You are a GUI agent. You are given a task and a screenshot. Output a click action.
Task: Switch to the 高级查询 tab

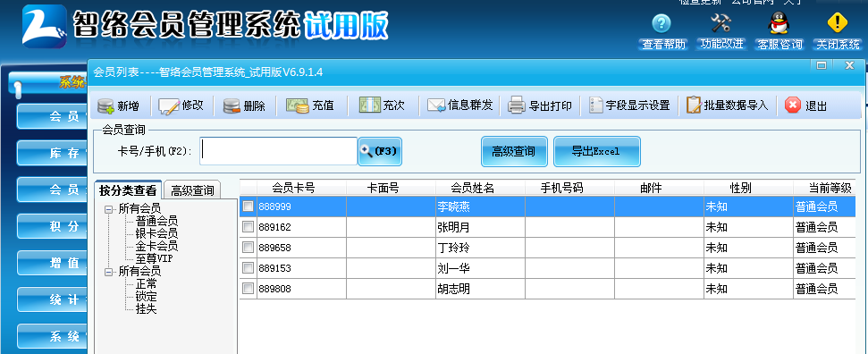[192, 190]
